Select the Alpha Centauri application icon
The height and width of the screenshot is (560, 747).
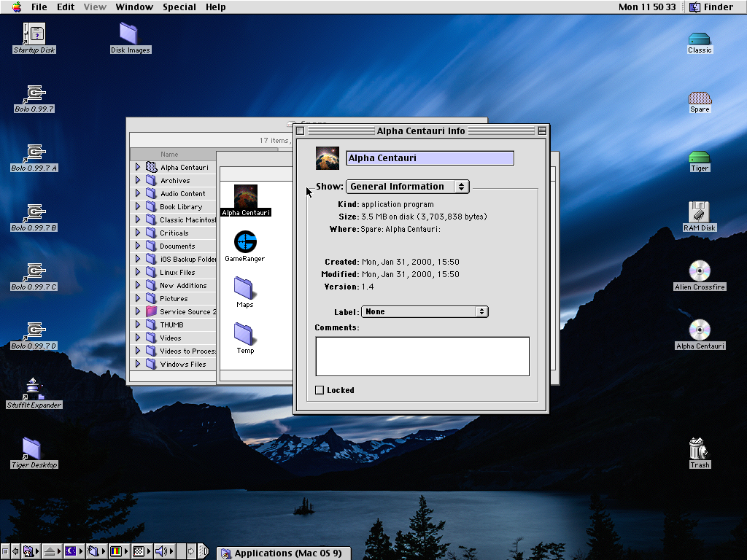[245, 196]
